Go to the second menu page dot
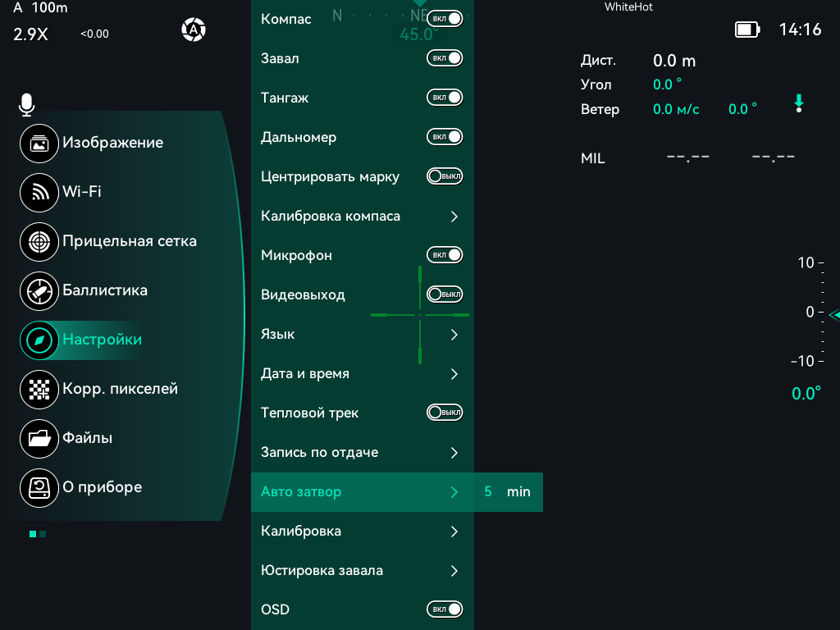The width and height of the screenshot is (840, 630). click(x=43, y=534)
